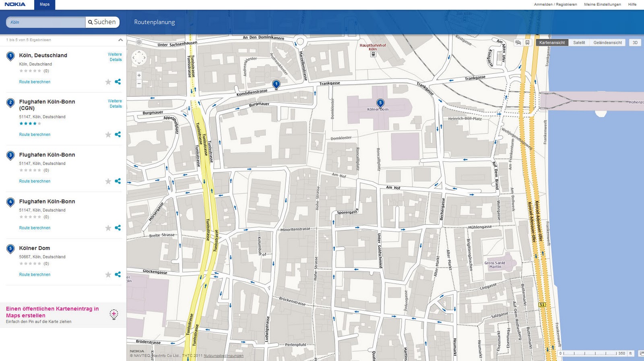Select result marker 2 Flughafen Köln-Bonn (CGN)
Image resolution: width=644 pixels, height=361 pixels.
point(11,103)
